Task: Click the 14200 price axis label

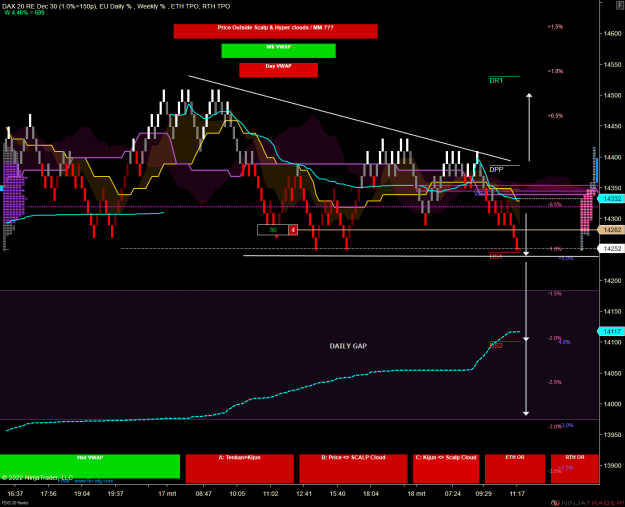Action: [x=613, y=281]
